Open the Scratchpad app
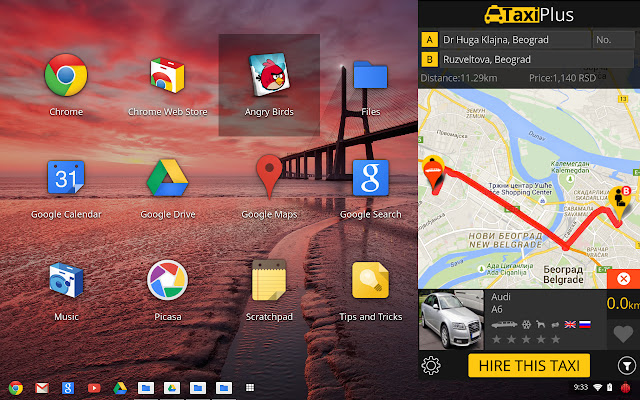Screen dimensions: 640x400 pos(269,280)
